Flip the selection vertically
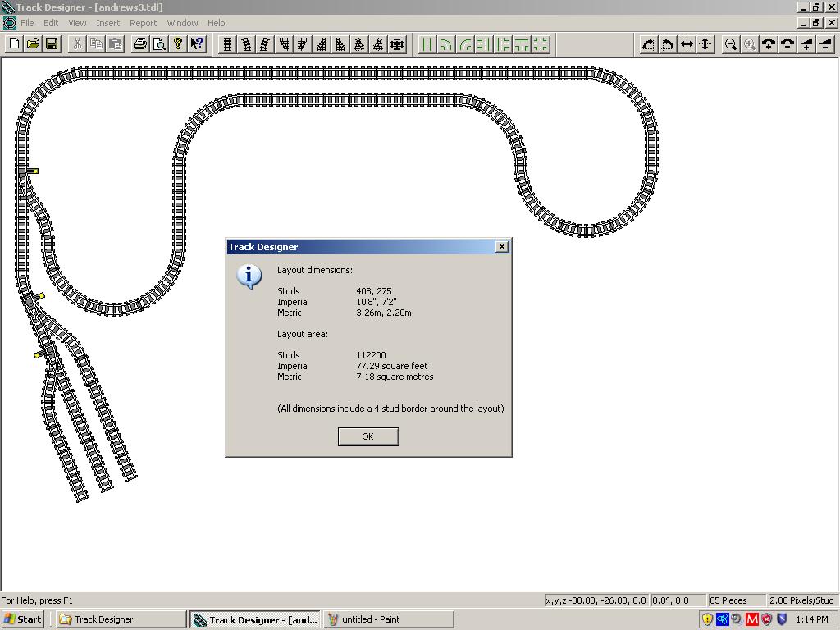This screenshot has width=840, height=630. (705, 44)
